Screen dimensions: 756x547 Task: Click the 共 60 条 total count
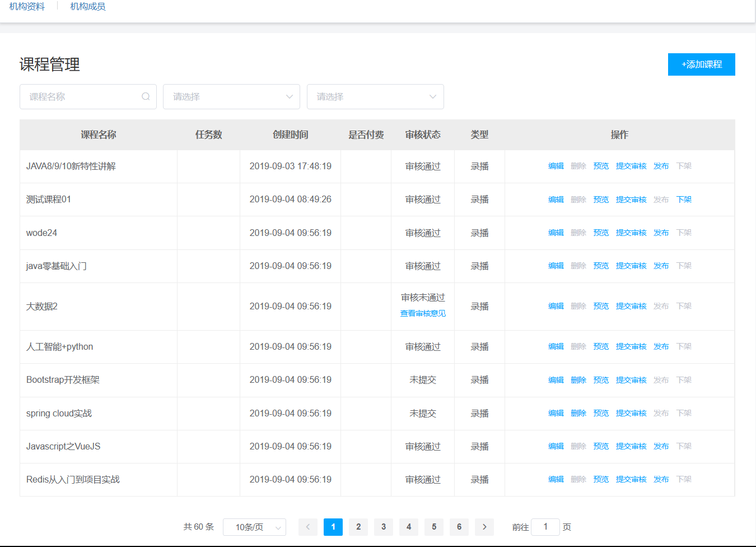[x=199, y=527]
